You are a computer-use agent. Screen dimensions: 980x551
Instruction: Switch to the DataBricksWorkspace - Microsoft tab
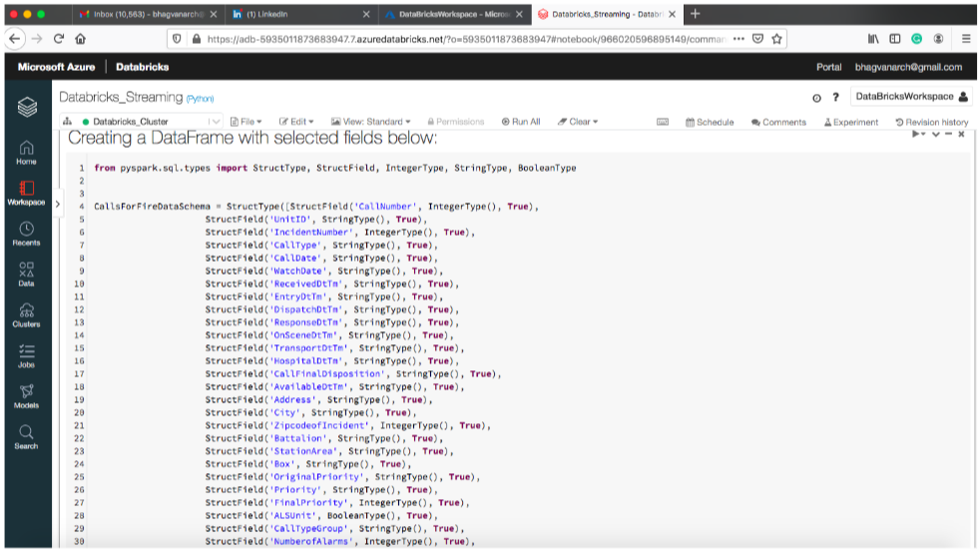point(453,14)
